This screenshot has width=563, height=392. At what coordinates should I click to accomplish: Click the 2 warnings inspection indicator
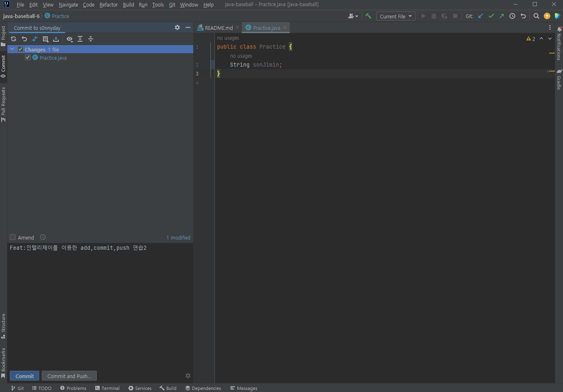click(x=531, y=38)
